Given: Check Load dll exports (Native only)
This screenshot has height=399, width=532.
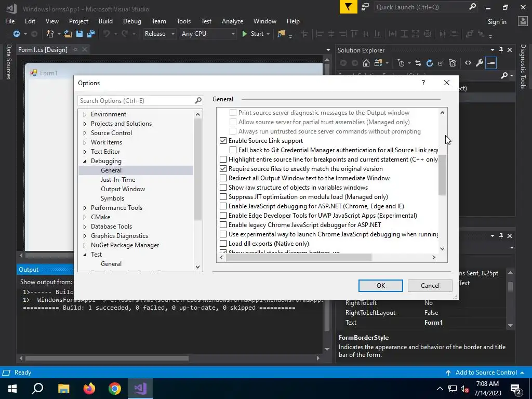Looking at the screenshot, I should click(223, 243).
